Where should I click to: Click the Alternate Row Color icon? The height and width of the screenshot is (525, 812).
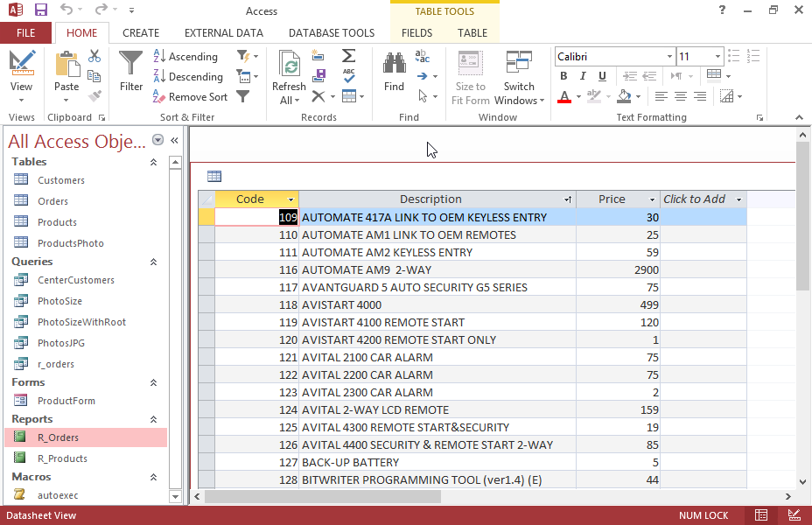click(726, 96)
